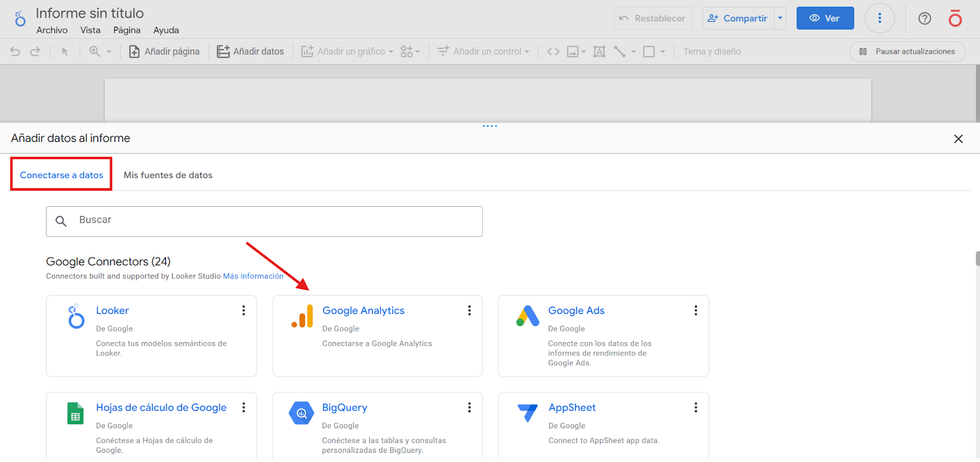Click the AppSheet logo icon
Image resolution: width=980 pixels, height=462 pixels.
[527, 413]
